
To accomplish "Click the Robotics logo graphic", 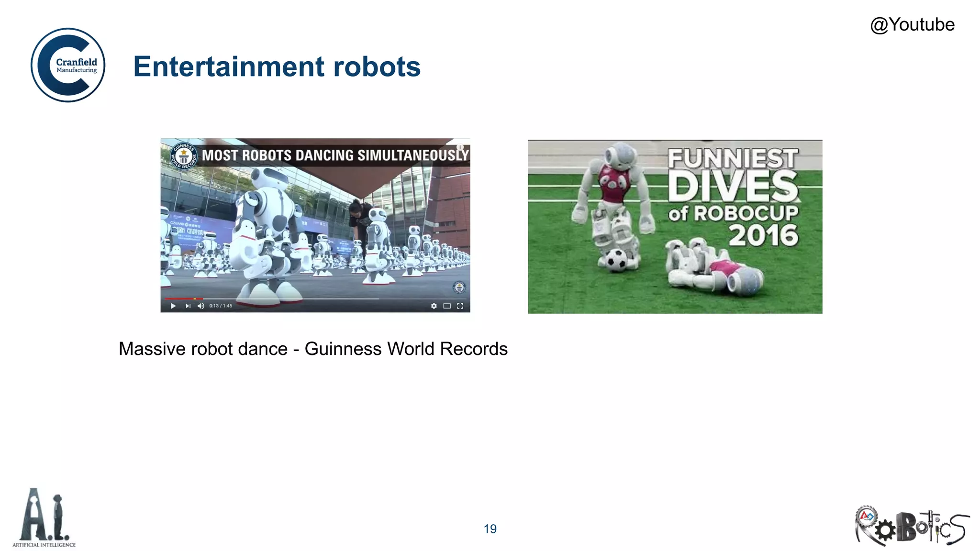I will click(912, 526).
